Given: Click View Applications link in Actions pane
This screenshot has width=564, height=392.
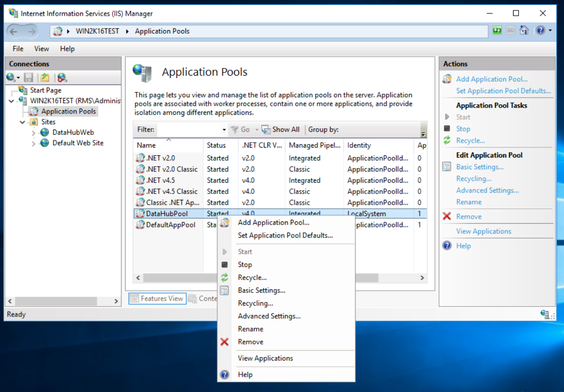Looking at the screenshot, I should point(483,231).
